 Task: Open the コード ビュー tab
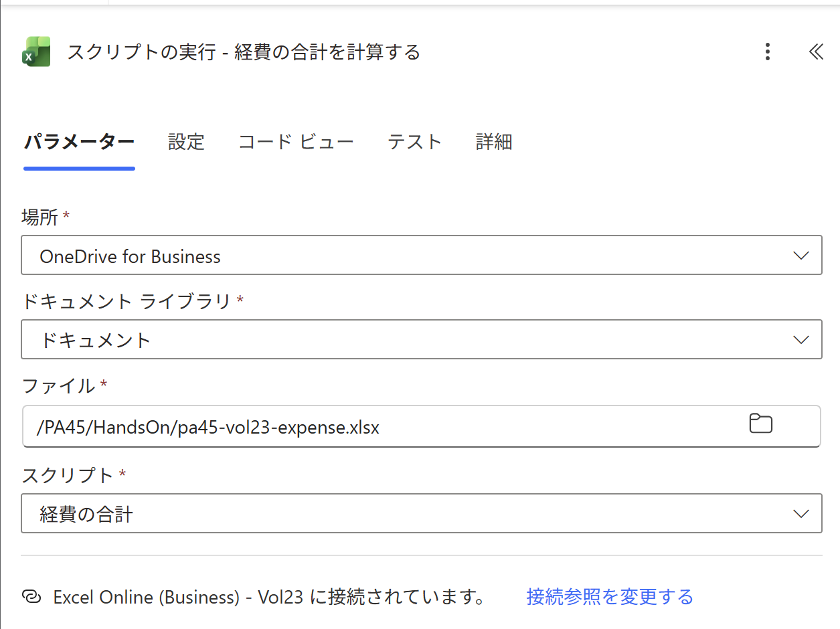(x=296, y=142)
